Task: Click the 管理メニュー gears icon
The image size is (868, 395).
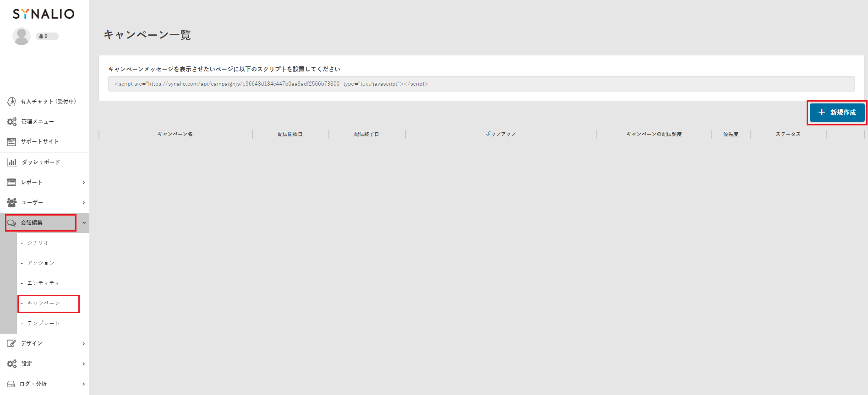Action: 11,122
